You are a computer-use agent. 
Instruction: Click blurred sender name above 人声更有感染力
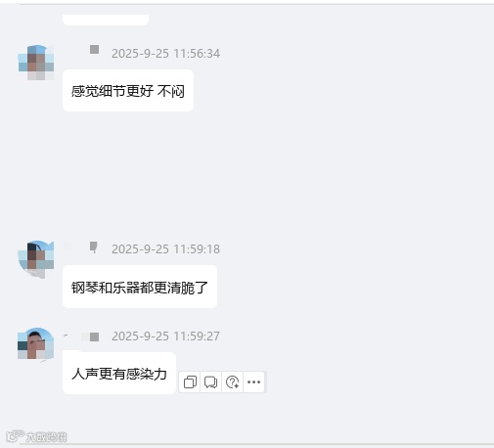75,336
